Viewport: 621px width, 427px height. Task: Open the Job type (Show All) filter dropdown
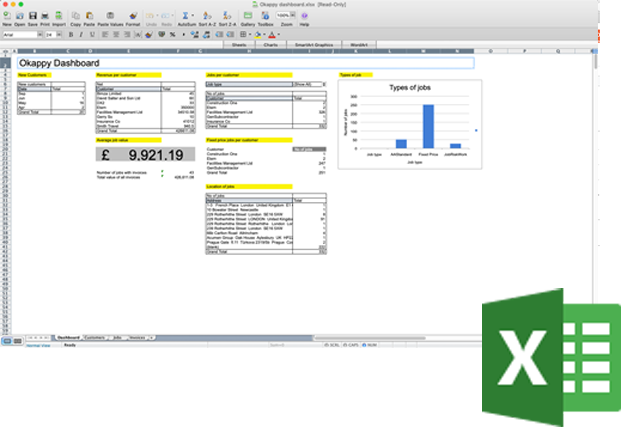(324, 84)
